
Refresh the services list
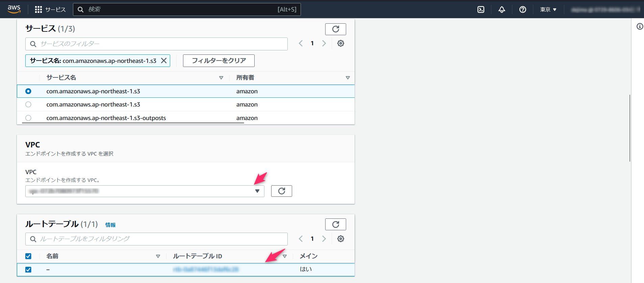335,29
